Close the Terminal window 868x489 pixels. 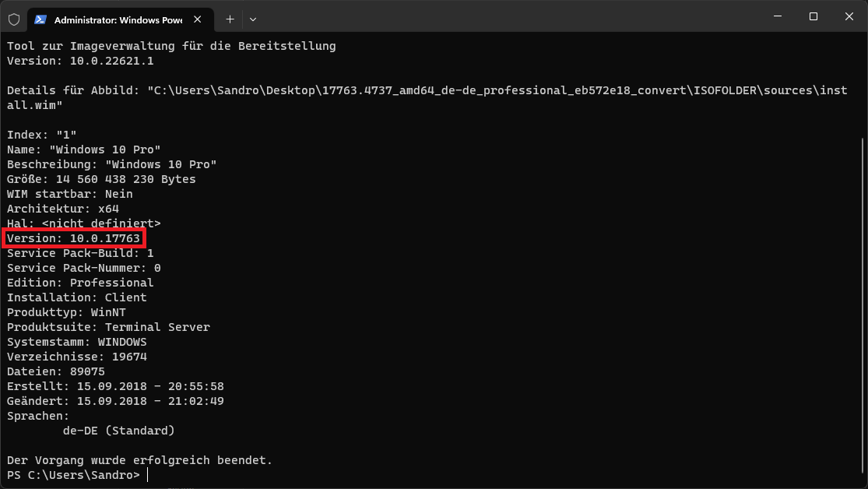pyautogui.click(x=849, y=16)
